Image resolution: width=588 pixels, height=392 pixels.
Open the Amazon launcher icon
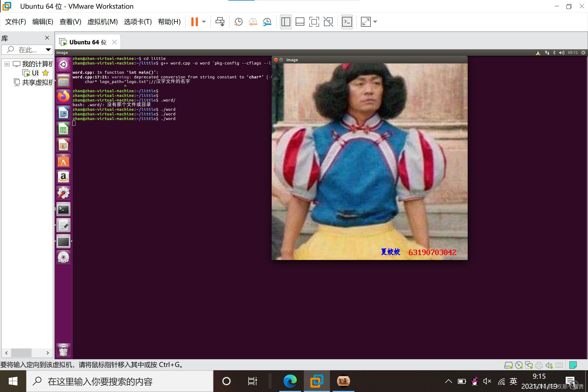coord(63,177)
